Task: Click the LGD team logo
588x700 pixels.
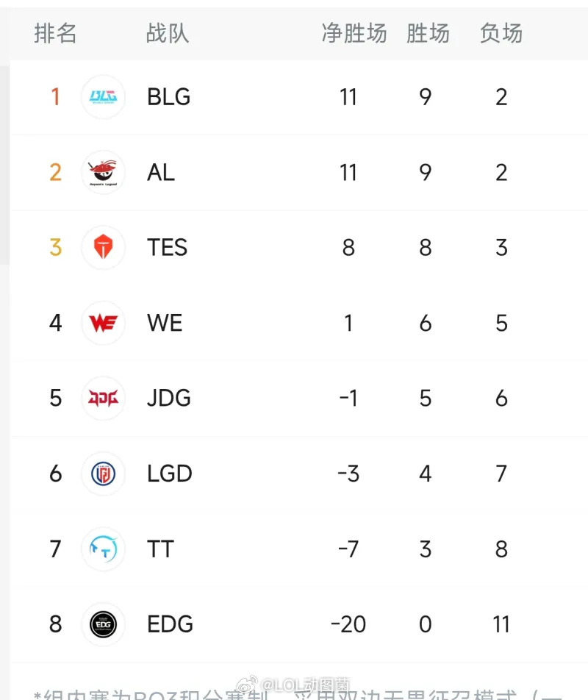Action: 103,474
